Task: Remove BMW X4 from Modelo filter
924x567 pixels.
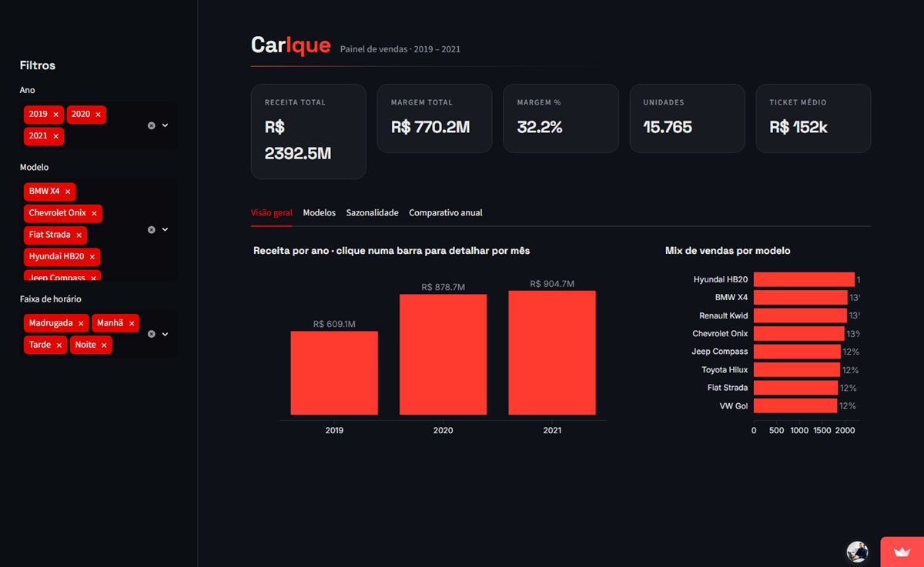Action: point(68,192)
